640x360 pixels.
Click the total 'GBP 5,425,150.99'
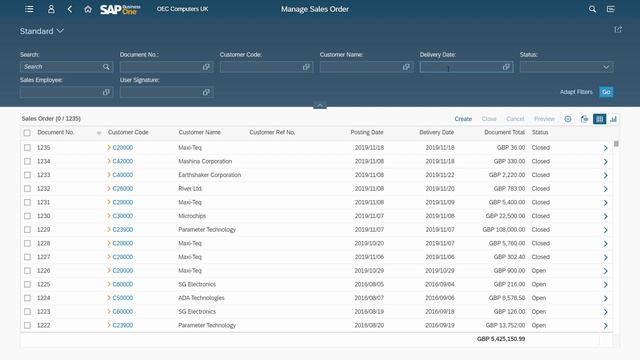[501, 339]
